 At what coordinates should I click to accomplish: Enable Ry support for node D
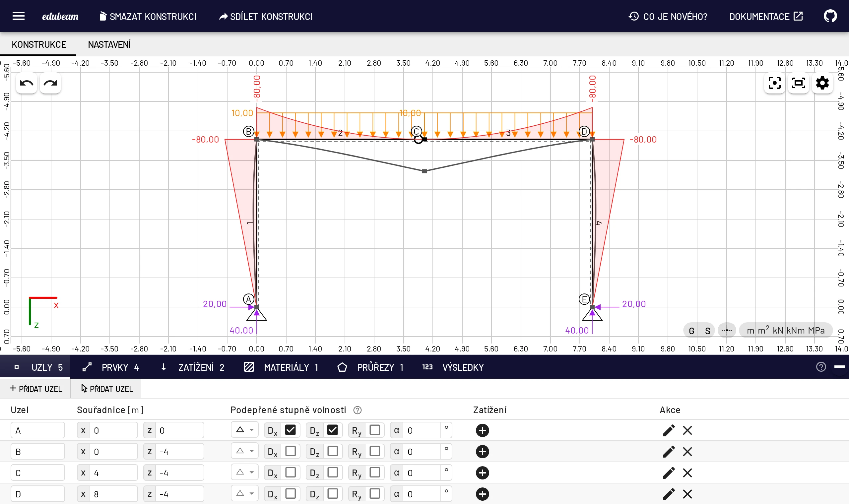(x=374, y=493)
